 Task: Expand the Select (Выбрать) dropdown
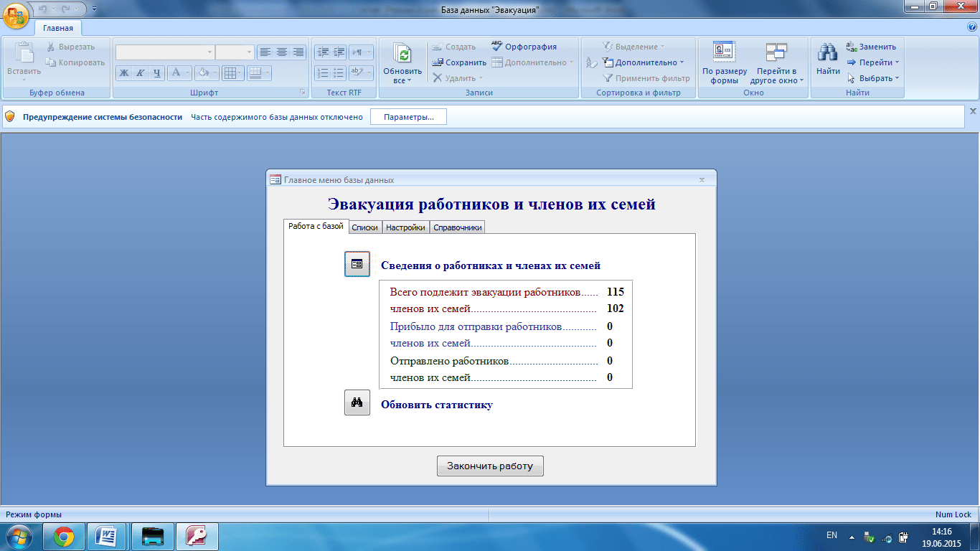[872, 78]
